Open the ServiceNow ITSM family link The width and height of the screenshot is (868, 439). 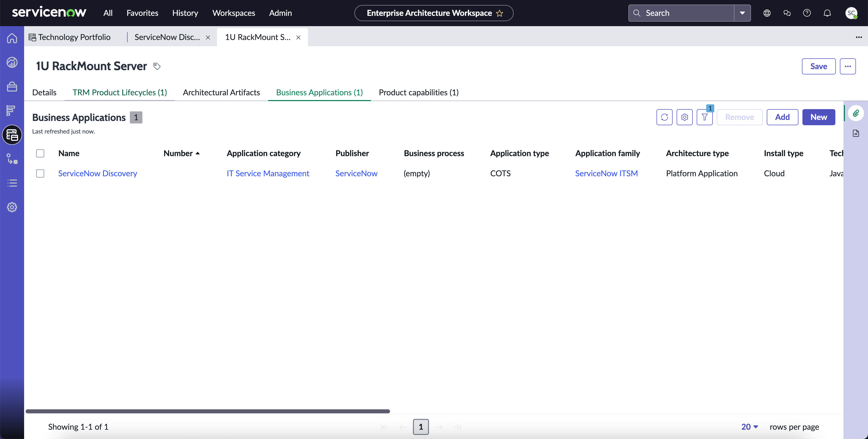coord(606,173)
